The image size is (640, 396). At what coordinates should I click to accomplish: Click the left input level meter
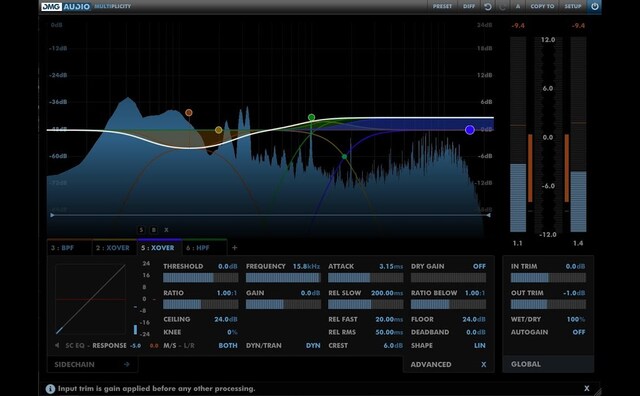point(518,135)
